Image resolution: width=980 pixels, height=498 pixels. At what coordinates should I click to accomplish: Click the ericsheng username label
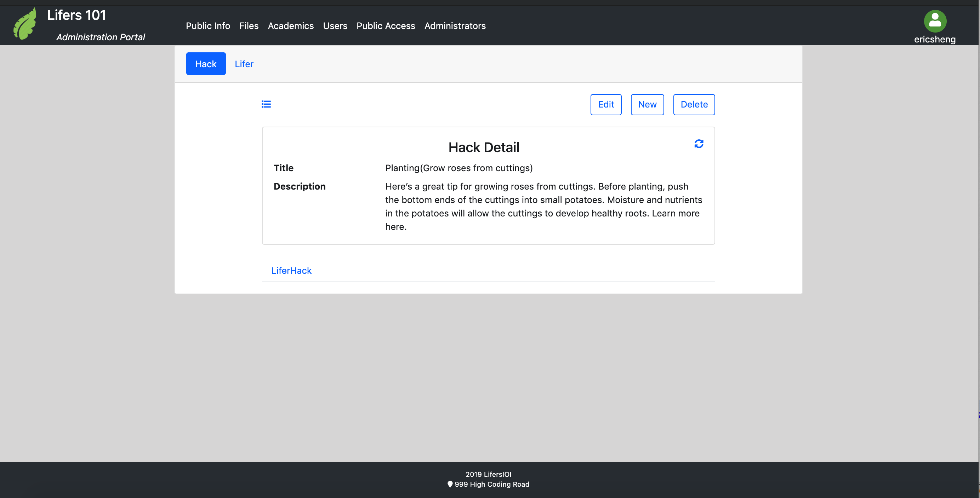click(x=934, y=39)
